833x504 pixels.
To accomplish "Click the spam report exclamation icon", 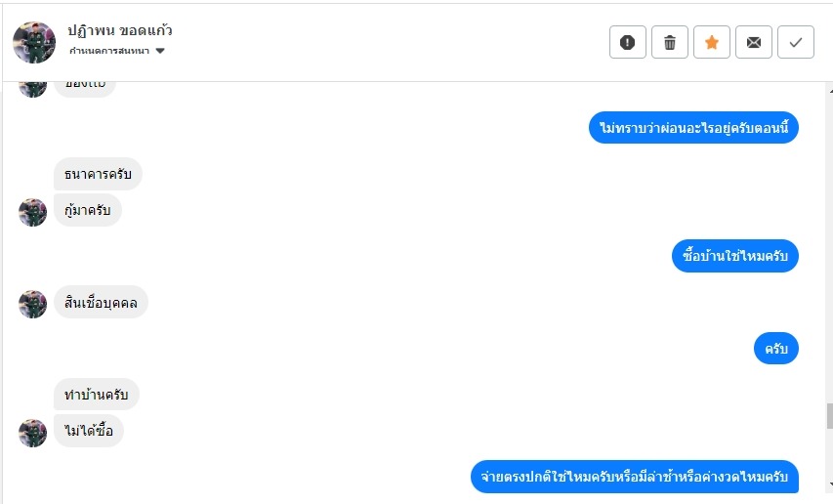I will tap(627, 42).
